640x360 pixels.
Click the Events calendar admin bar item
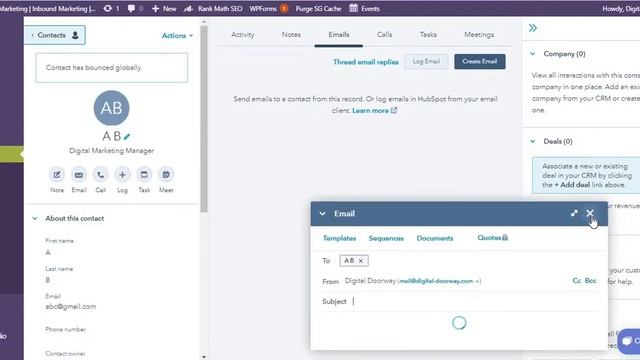364,8
